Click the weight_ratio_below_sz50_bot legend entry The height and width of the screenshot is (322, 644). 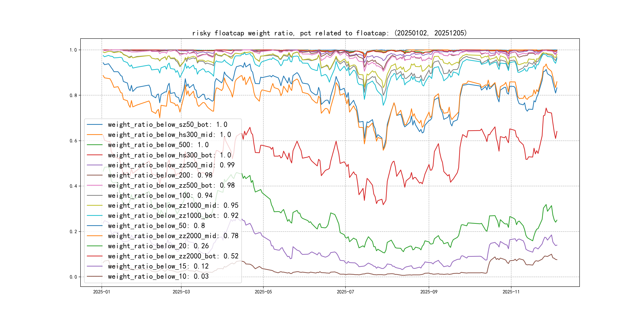[167, 124]
